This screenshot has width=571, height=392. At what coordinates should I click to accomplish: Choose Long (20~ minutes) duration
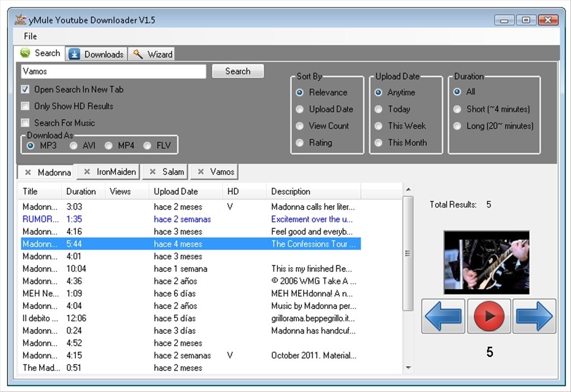tap(457, 126)
